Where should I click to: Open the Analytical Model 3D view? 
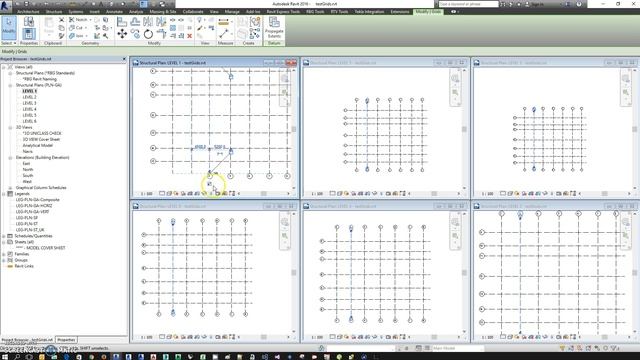click(x=38, y=145)
